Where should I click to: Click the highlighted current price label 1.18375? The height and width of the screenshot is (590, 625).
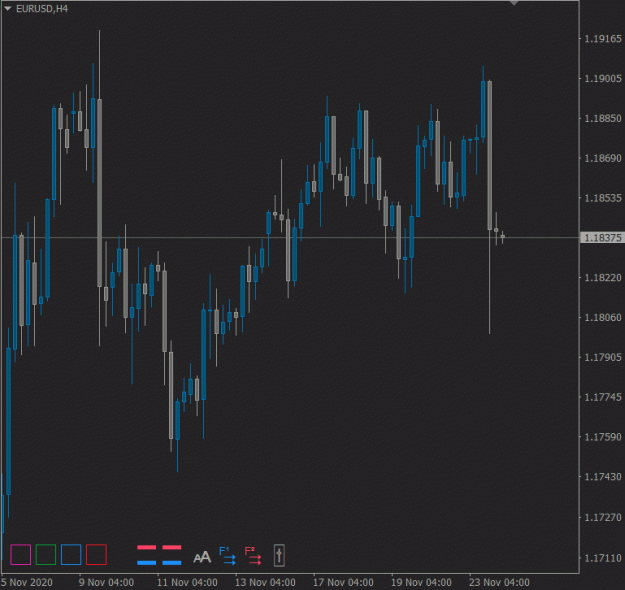tap(602, 238)
